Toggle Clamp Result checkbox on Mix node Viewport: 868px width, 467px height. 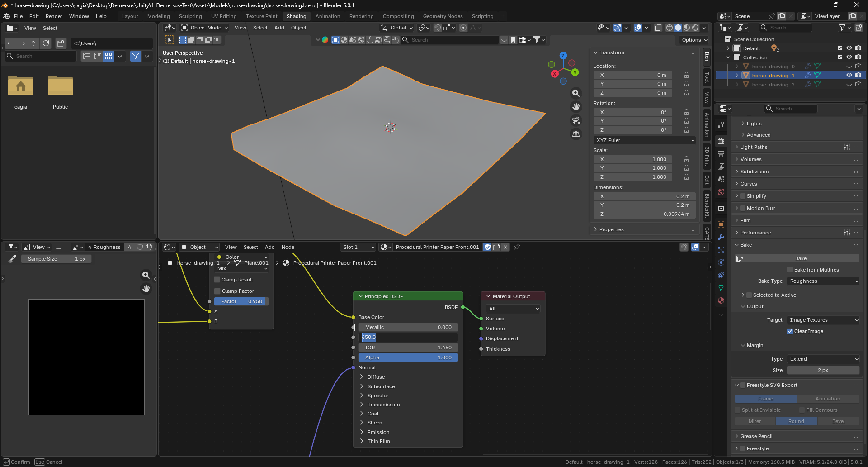(217, 280)
